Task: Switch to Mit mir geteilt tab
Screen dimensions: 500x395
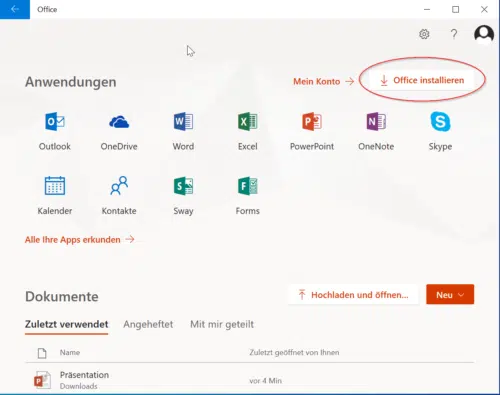Action: click(222, 324)
